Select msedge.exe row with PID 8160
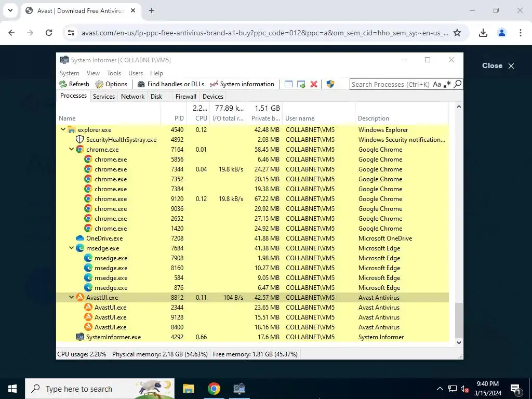Screen dimensions: 532x399 tap(252, 268)
